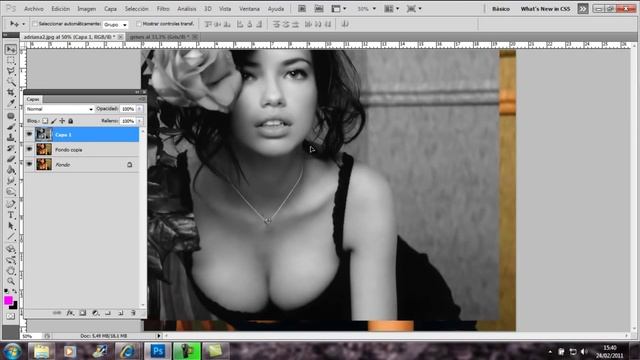Open the Filtro menu
The image size is (640, 360).
[x=163, y=9]
